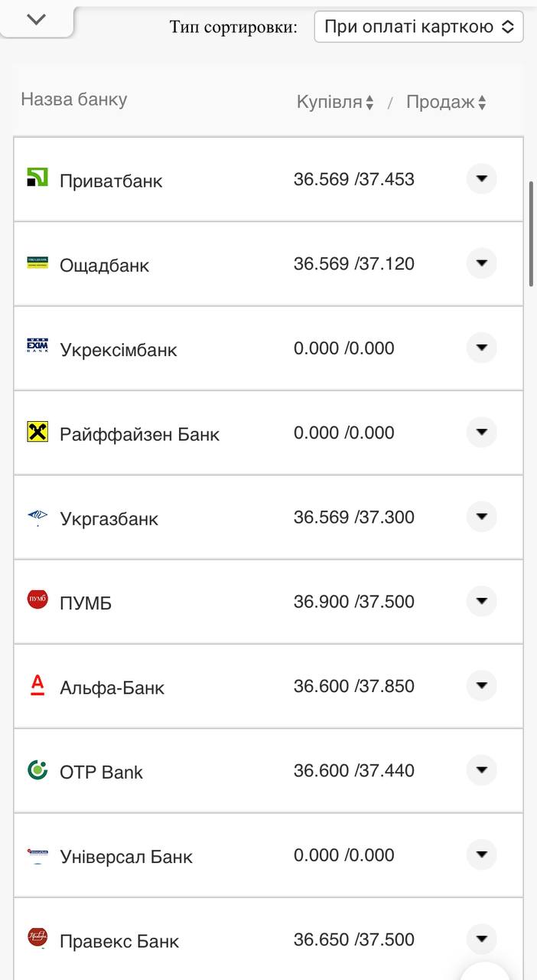This screenshot has height=980, width=537.
Task: Click the vertical page scrollbar
Action: tap(531, 234)
